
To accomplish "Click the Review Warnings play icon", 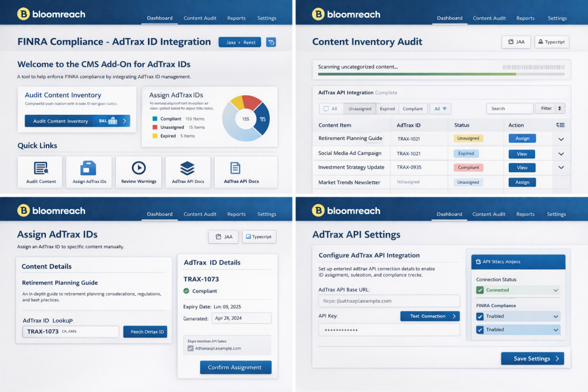I will (x=138, y=168).
